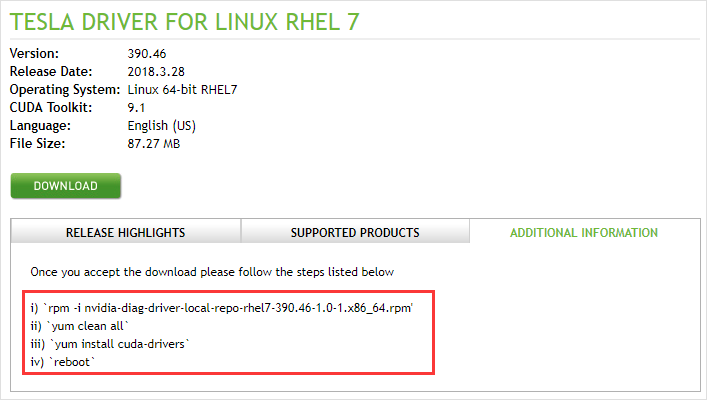Click the operating system value Linux 64-bit RHEL7
This screenshot has width=707, height=400.
coord(182,90)
